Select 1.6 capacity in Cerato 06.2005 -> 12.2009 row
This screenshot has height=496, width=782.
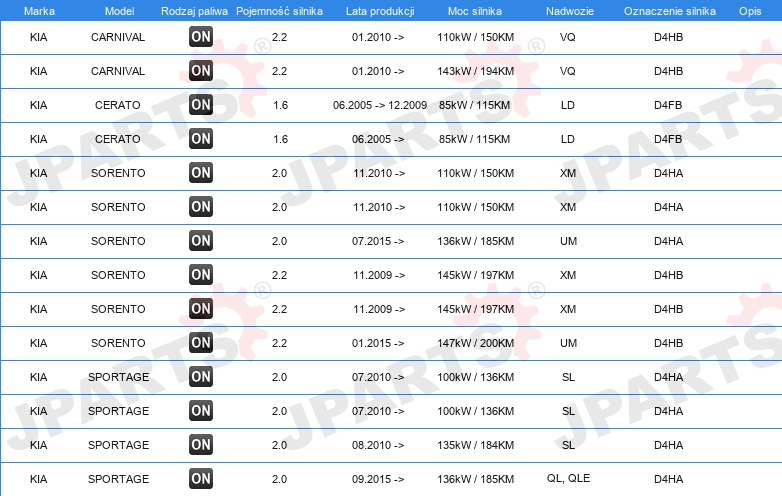point(280,105)
